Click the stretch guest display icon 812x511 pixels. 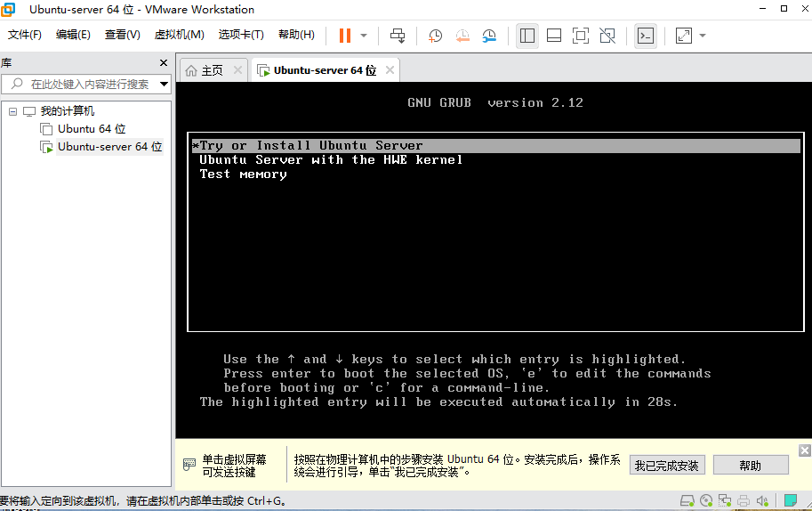tap(684, 36)
